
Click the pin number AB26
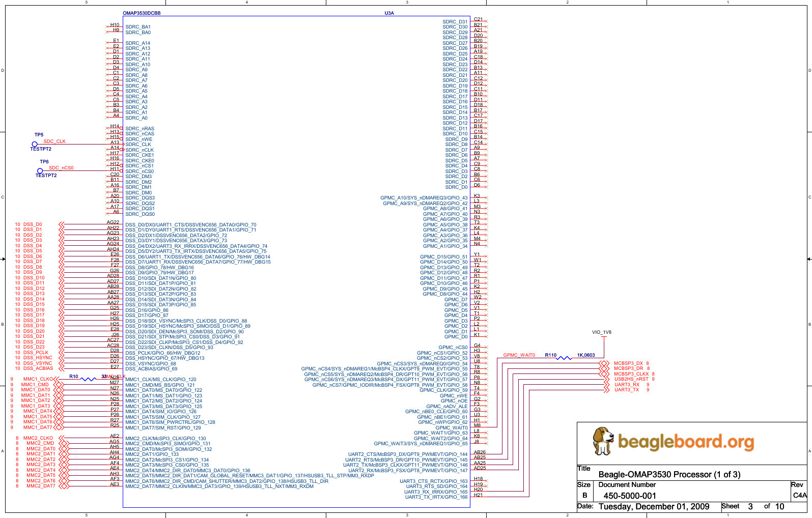(x=480, y=452)
